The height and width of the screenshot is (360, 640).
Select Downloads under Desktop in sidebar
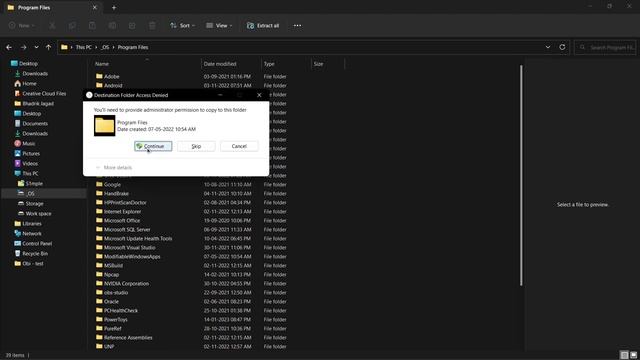tap(35, 73)
